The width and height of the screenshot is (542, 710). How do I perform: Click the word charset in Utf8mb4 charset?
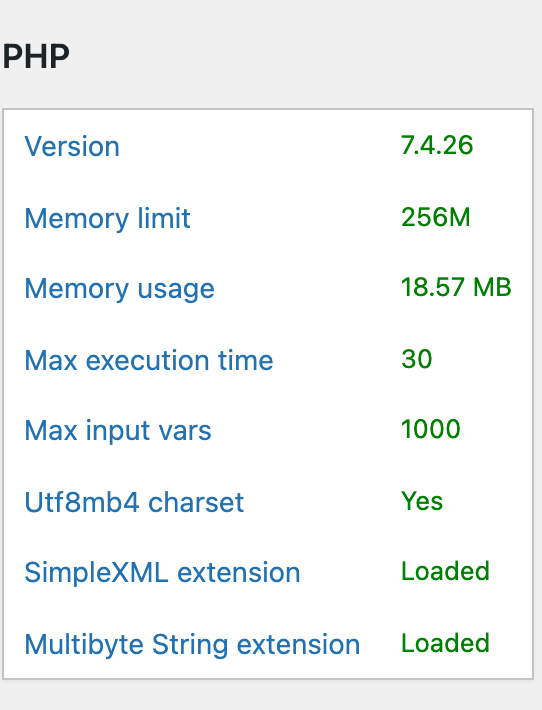pos(196,502)
